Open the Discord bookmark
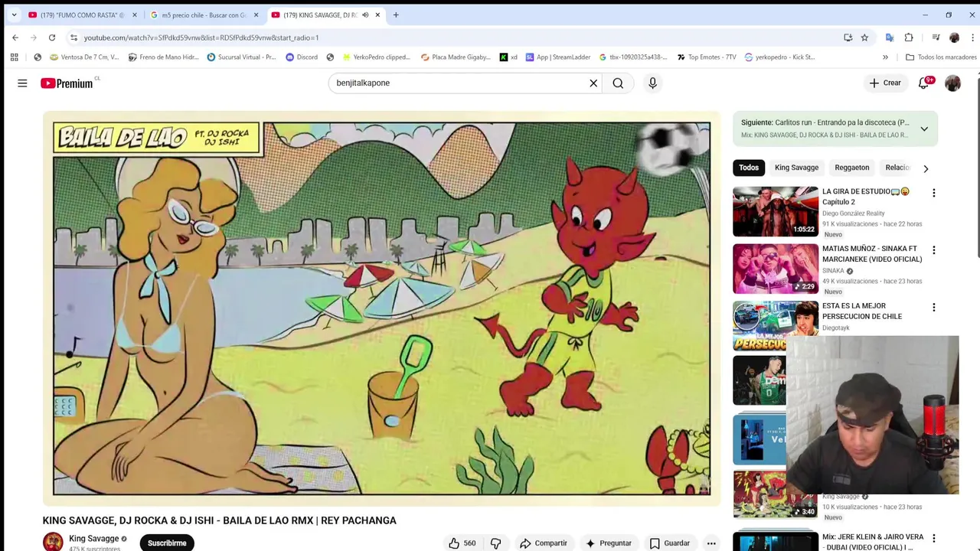Image resolution: width=980 pixels, height=551 pixels. point(302,57)
